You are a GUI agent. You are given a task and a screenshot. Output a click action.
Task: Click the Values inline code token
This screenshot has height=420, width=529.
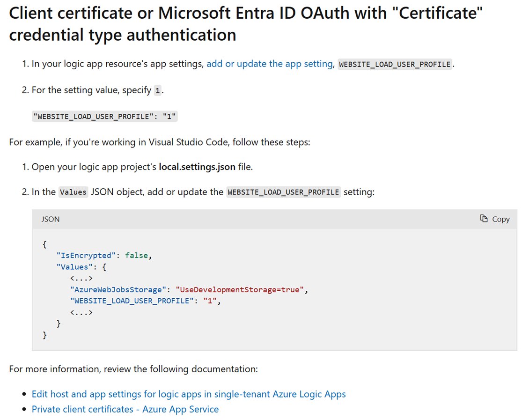point(73,192)
